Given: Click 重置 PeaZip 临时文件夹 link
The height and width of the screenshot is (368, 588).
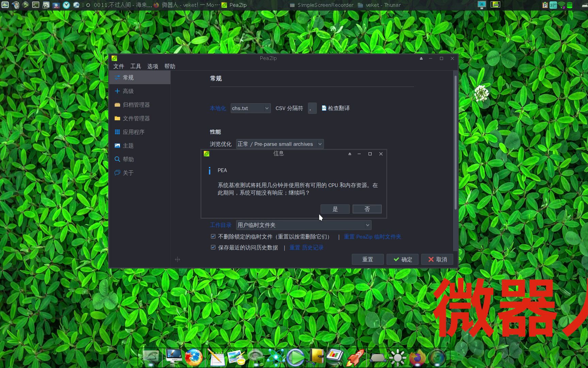Looking at the screenshot, I should 372,237.
